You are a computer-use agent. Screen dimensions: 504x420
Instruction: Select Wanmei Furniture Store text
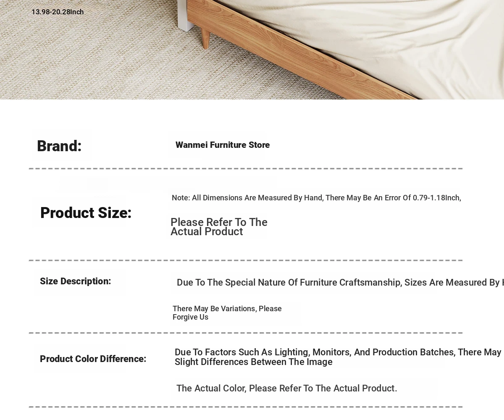223,145
